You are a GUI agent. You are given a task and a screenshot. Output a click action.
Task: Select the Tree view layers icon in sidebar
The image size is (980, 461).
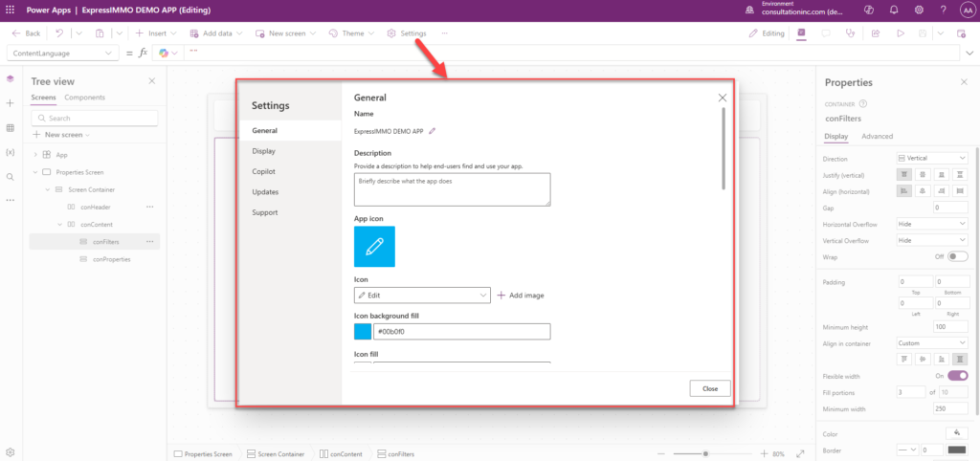[10, 78]
